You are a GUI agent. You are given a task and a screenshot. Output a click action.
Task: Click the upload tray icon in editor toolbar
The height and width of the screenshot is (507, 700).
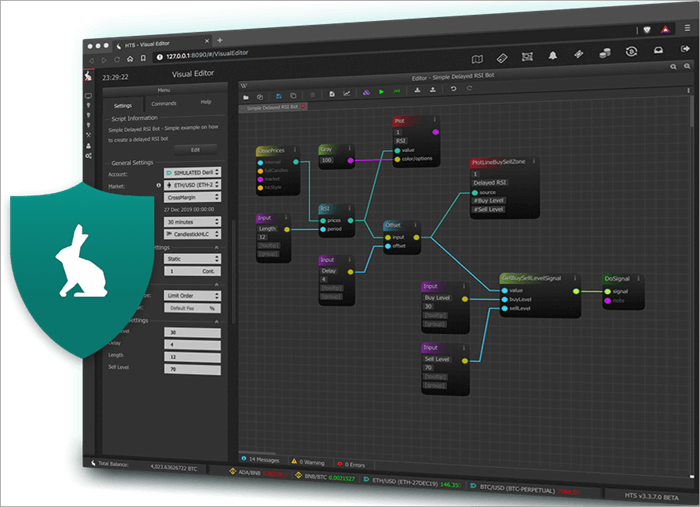(x=433, y=90)
